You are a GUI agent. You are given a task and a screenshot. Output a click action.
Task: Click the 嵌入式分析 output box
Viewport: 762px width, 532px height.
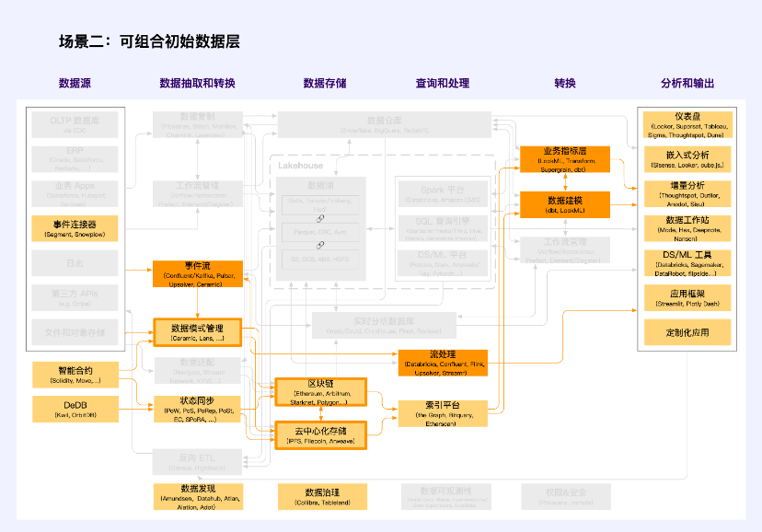coord(688,159)
